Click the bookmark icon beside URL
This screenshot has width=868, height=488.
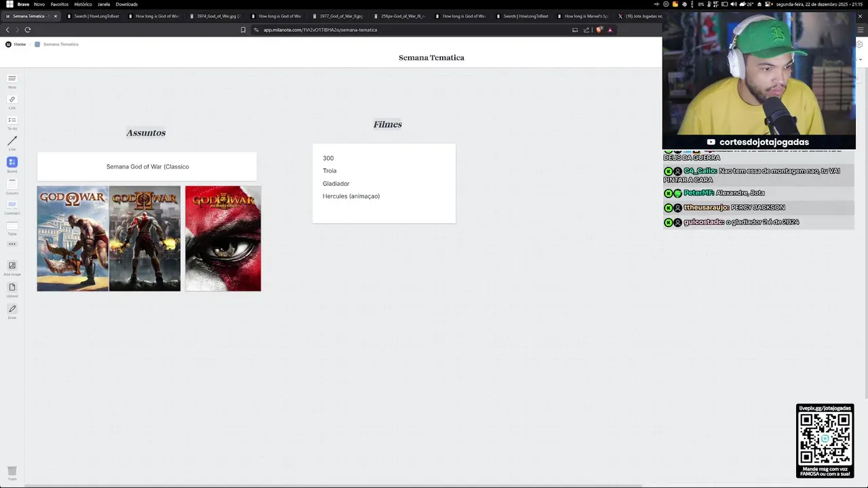[243, 30]
